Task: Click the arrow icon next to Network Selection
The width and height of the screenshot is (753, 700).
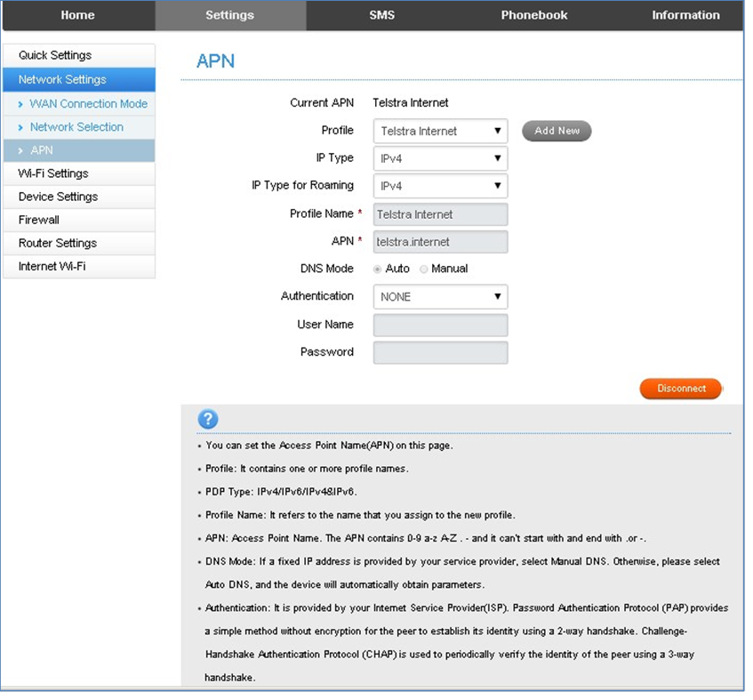Action: click(21, 126)
